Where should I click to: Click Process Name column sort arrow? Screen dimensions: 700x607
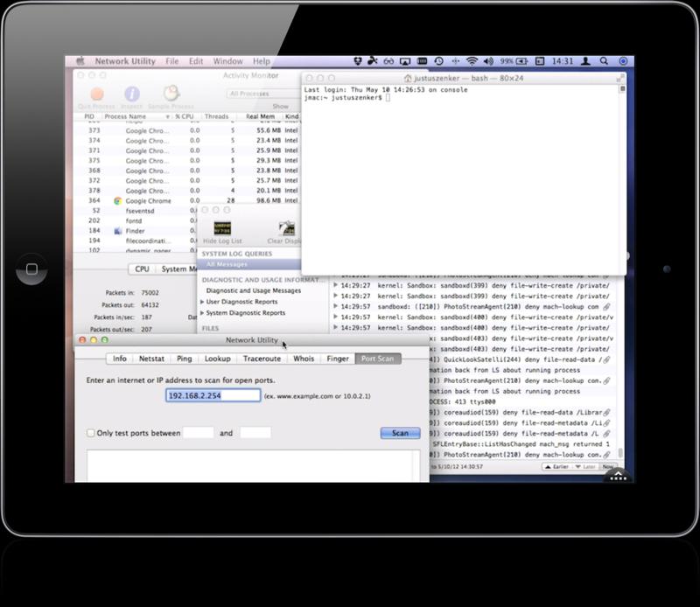[x=168, y=117]
